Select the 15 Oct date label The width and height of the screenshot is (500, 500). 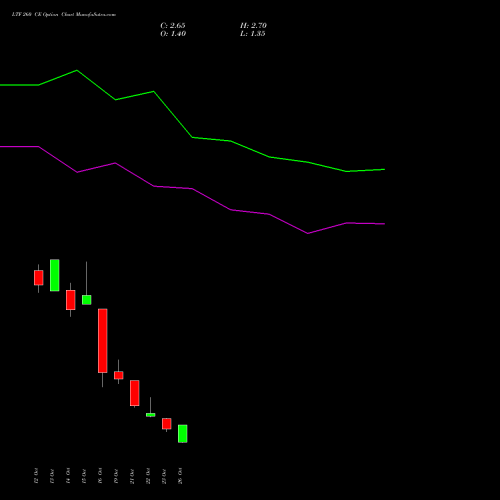coord(84,476)
